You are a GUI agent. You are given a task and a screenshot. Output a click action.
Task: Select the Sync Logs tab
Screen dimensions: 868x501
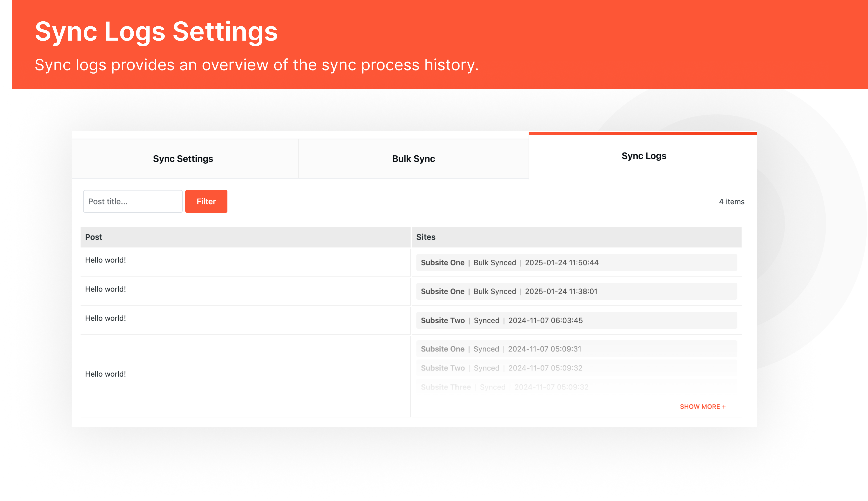pos(643,156)
